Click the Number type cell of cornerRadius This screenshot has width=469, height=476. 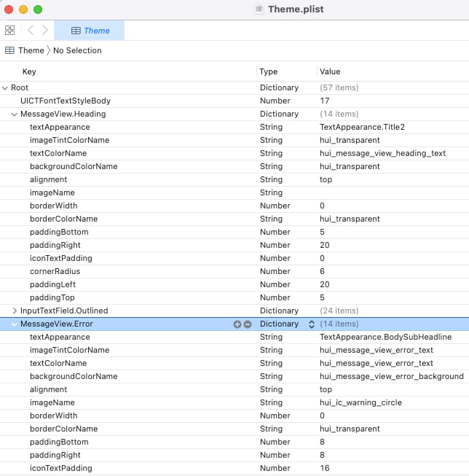point(275,271)
